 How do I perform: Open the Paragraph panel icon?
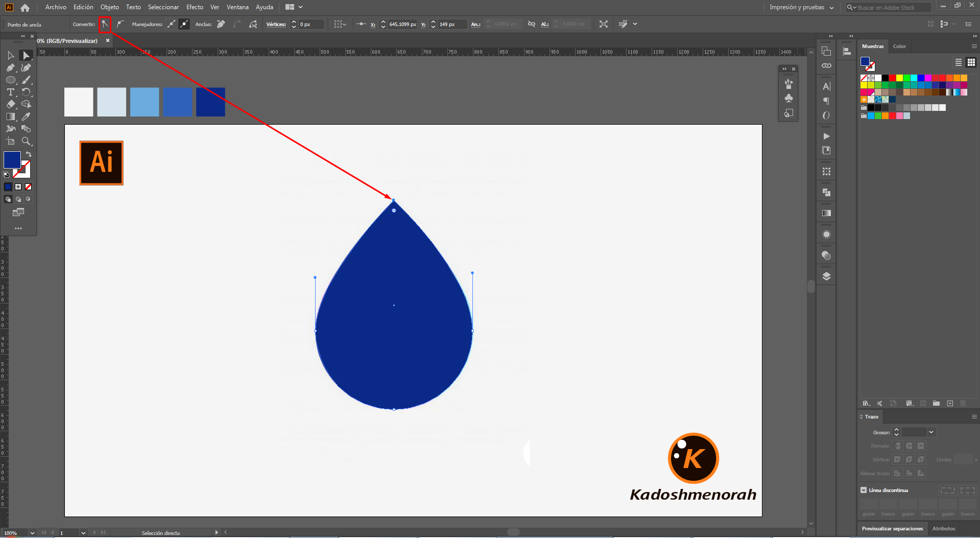(x=826, y=101)
